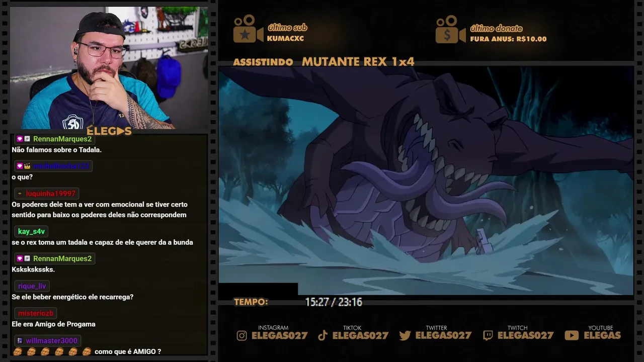Select the ELEGAS027 Twitch handle text
Image resolution: width=644 pixels, height=362 pixels.
[x=525, y=335]
